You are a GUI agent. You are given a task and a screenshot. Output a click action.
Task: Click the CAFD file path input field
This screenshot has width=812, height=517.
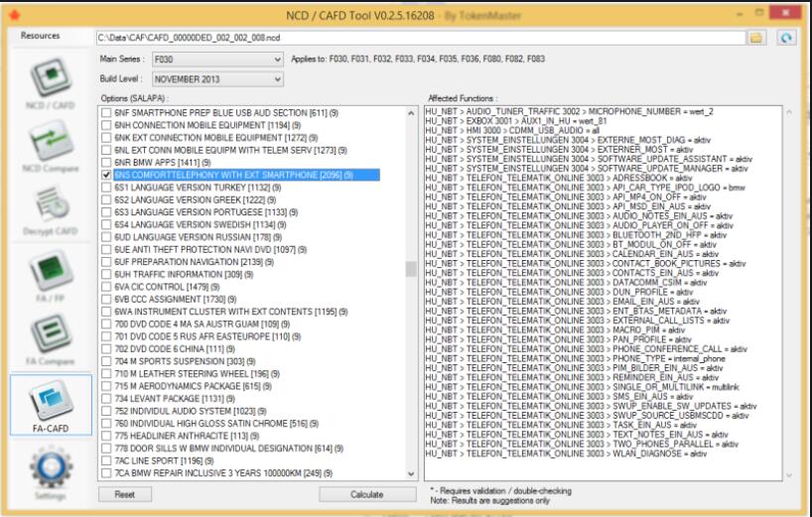421,38
